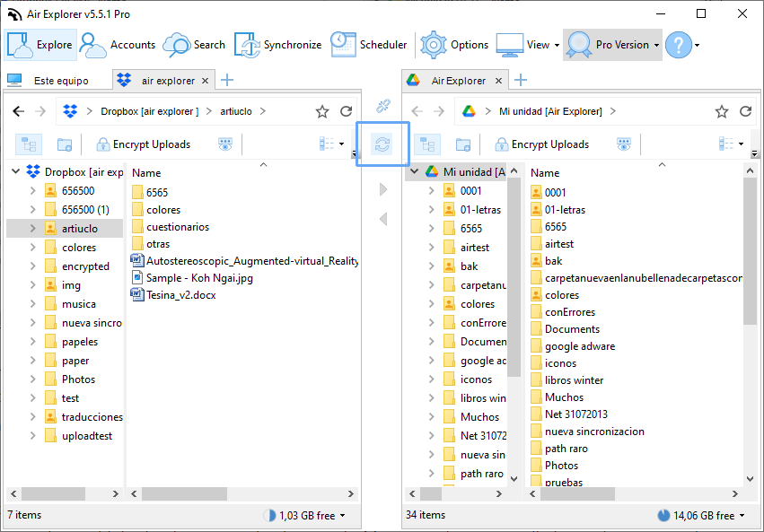Switch to the Este equipo tab
This screenshot has width=764, height=532.
coord(48,81)
